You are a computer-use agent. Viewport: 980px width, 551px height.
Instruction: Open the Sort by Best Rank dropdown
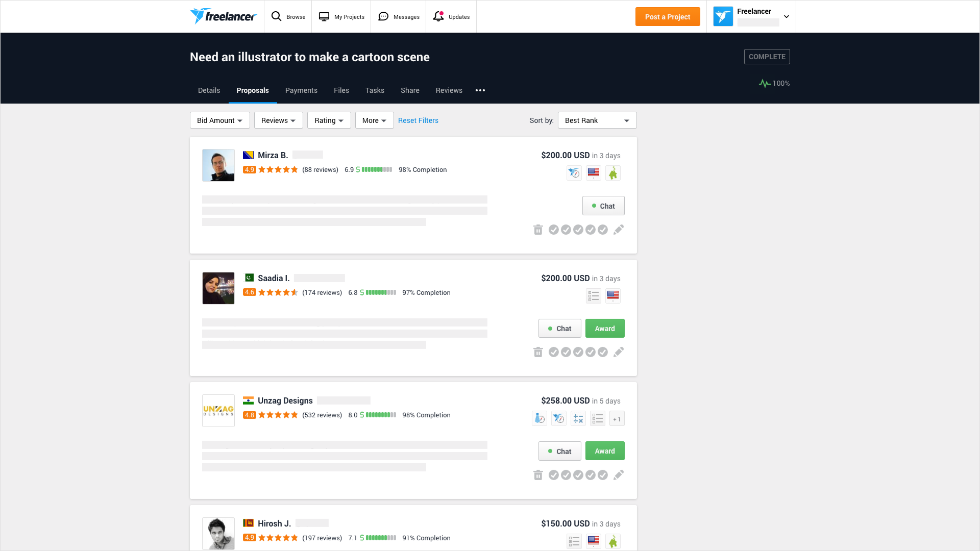point(597,120)
